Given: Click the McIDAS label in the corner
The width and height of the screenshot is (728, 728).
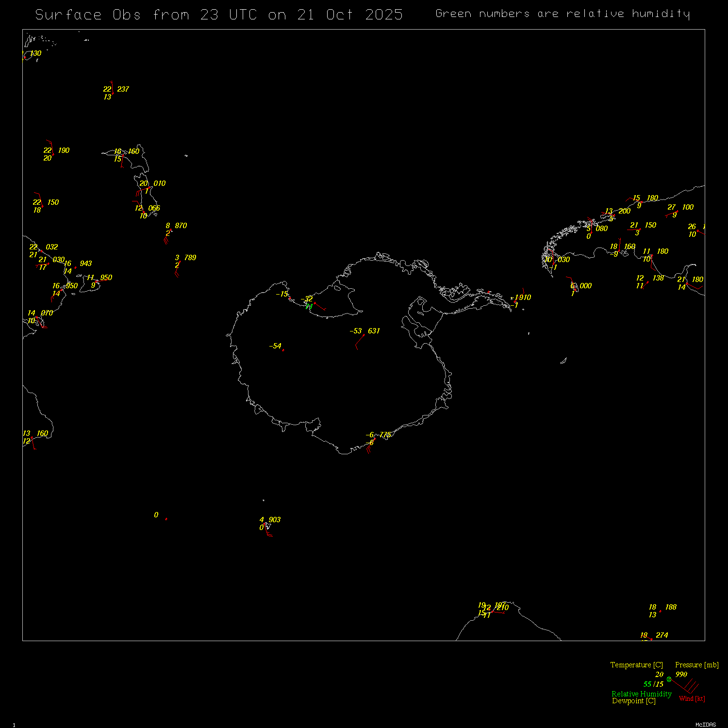Looking at the screenshot, I should pyautogui.click(x=705, y=725).
